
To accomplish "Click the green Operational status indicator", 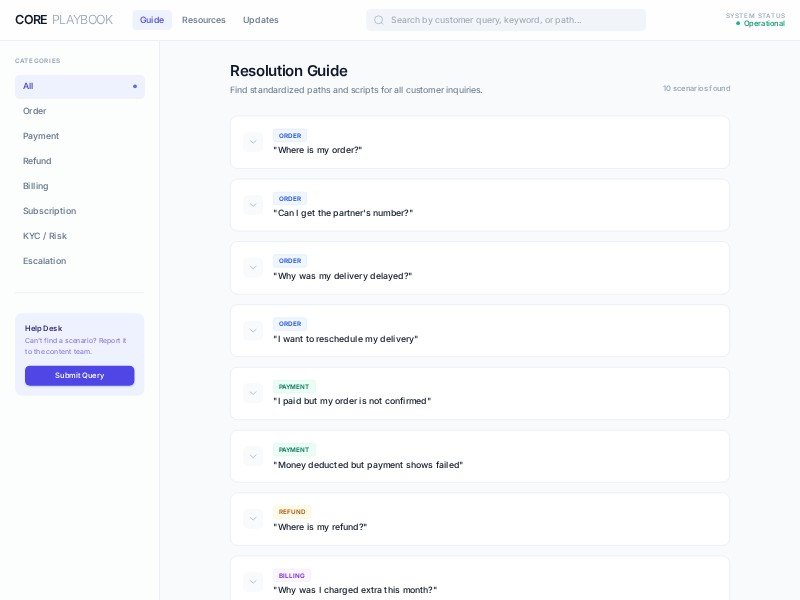I will (x=760, y=23).
